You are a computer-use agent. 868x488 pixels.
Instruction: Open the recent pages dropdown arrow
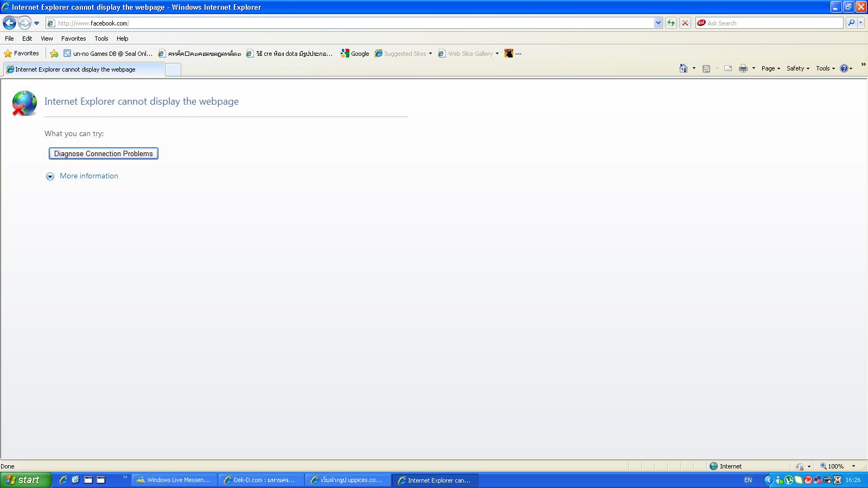pos(36,23)
